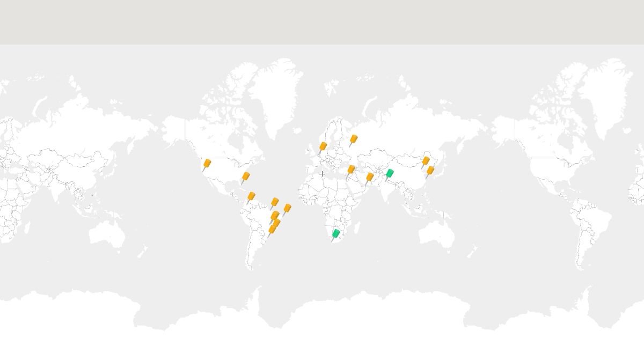Select the middle of Brazil's three overlapping pins
Screen dimensions: 644x338
click(x=276, y=223)
